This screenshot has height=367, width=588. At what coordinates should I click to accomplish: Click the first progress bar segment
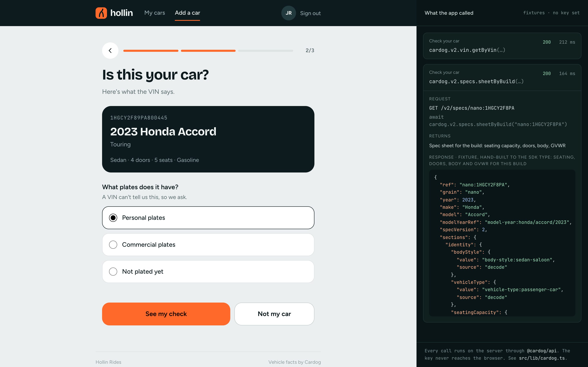(x=151, y=51)
